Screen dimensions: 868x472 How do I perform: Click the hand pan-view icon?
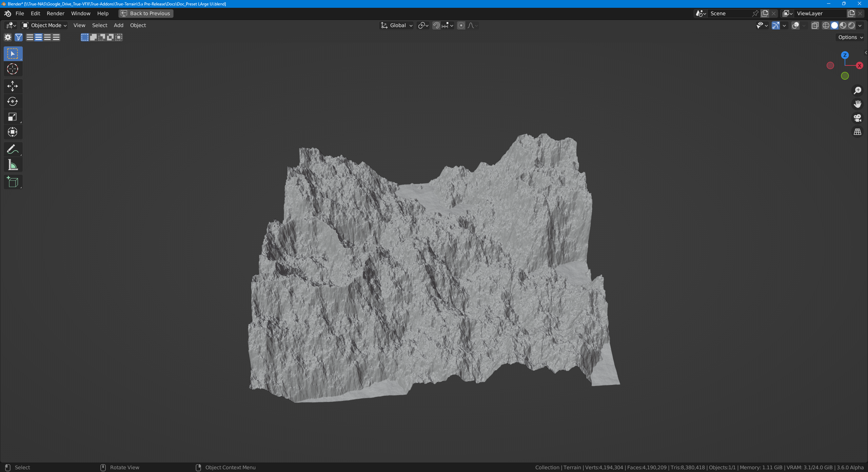[x=857, y=104]
